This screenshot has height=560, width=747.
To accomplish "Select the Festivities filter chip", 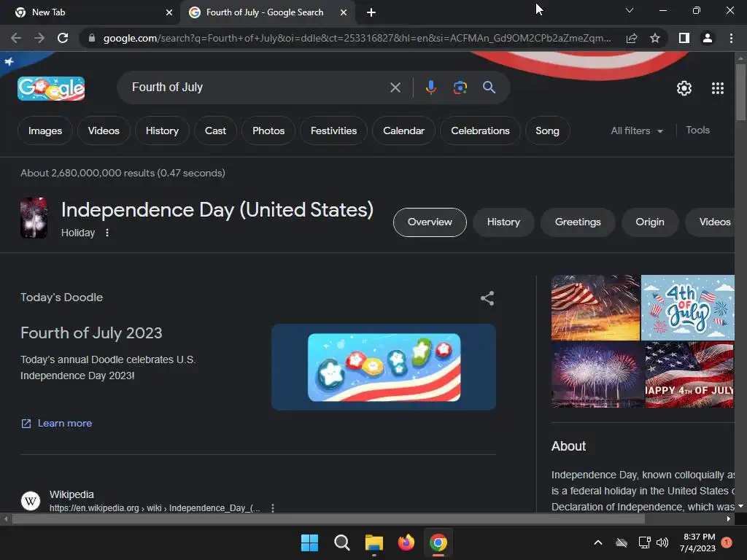I will 333,131.
